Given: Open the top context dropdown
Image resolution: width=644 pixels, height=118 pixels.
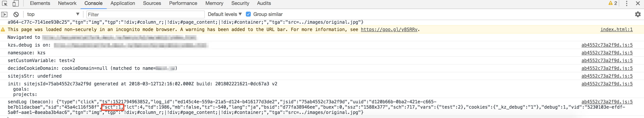Looking at the screenshot, I should [x=53, y=14].
